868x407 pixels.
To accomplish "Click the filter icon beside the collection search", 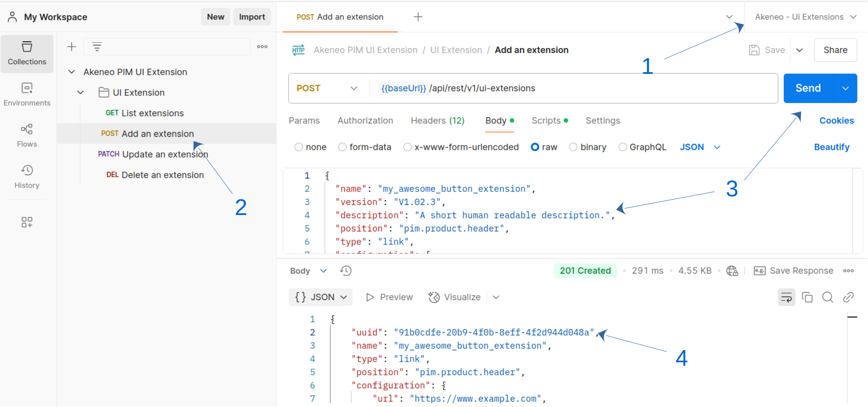I will coord(96,46).
